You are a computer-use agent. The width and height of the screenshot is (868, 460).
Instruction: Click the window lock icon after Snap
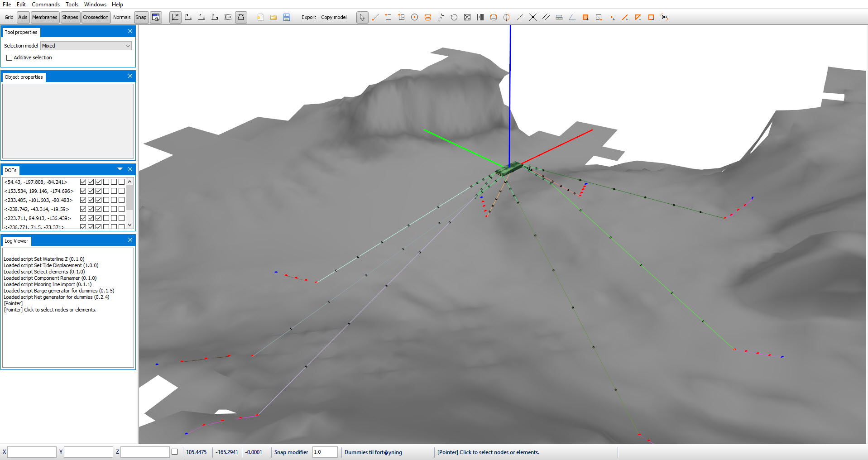click(x=156, y=17)
